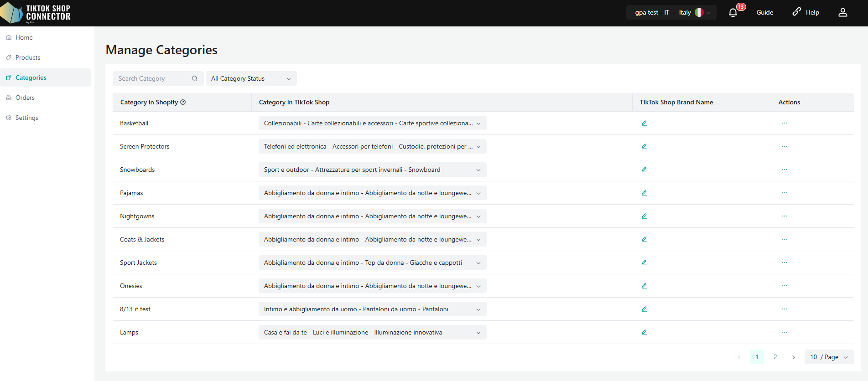The image size is (868, 381).
Task: Go to page 2 of categories
Action: [x=775, y=357]
